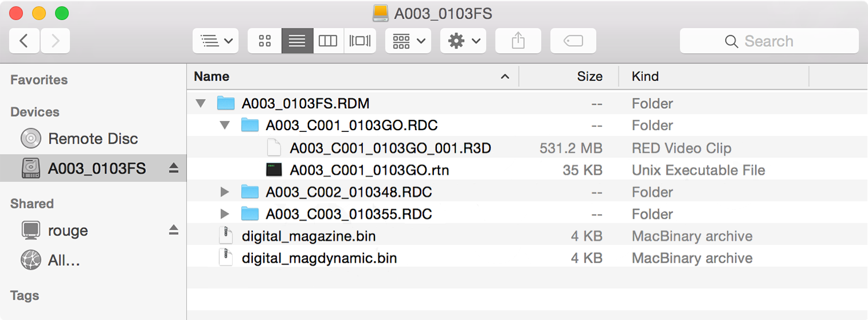This screenshot has width=868, height=320.
Task: Click the Remote Disc icon
Action: pyautogui.click(x=31, y=139)
